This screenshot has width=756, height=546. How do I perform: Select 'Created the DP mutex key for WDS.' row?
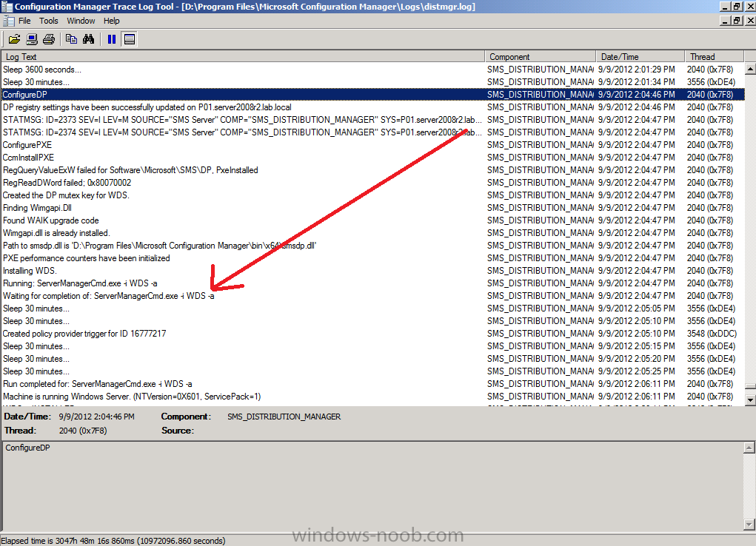point(372,195)
